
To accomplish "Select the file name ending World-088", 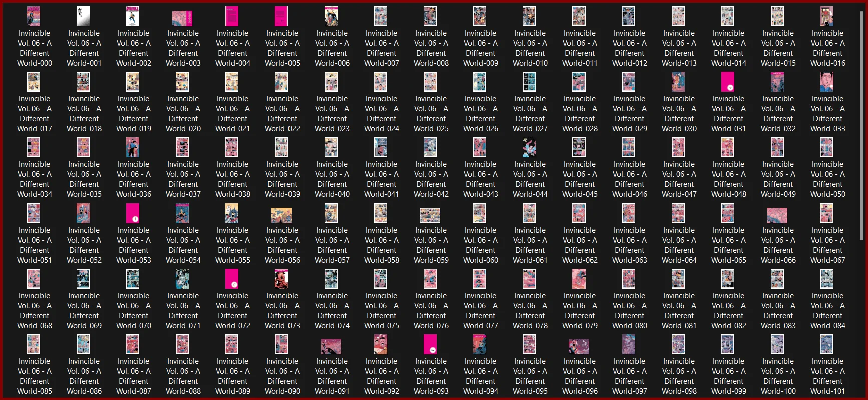I will click(183, 376).
